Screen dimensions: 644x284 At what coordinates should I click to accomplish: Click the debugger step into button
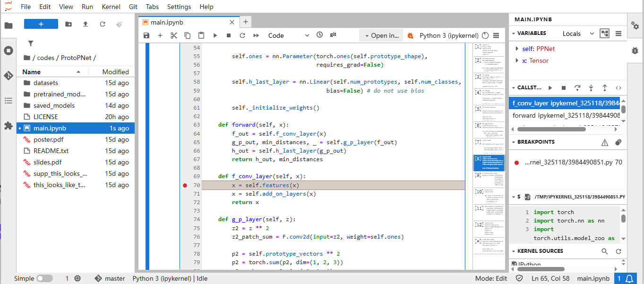(x=591, y=88)
